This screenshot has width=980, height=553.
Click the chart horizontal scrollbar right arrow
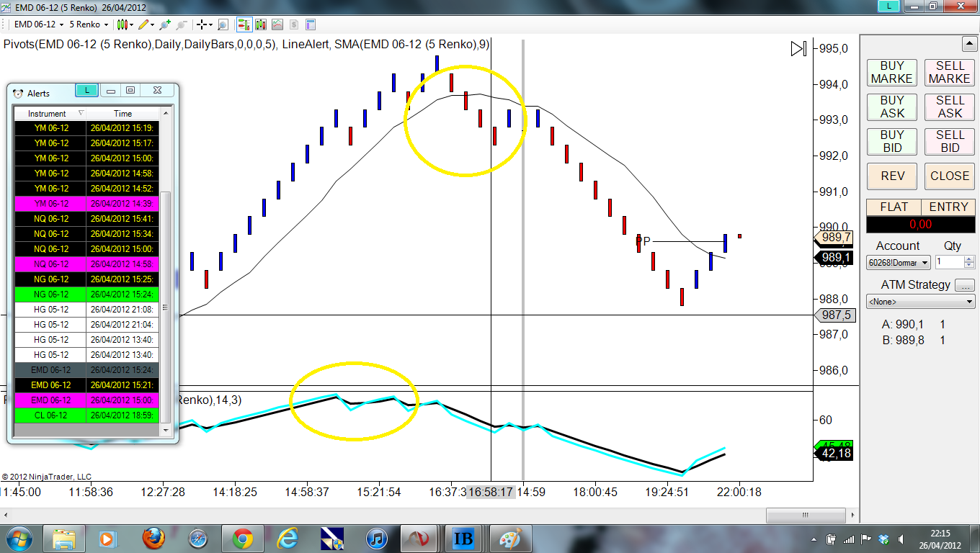point(852,516)
